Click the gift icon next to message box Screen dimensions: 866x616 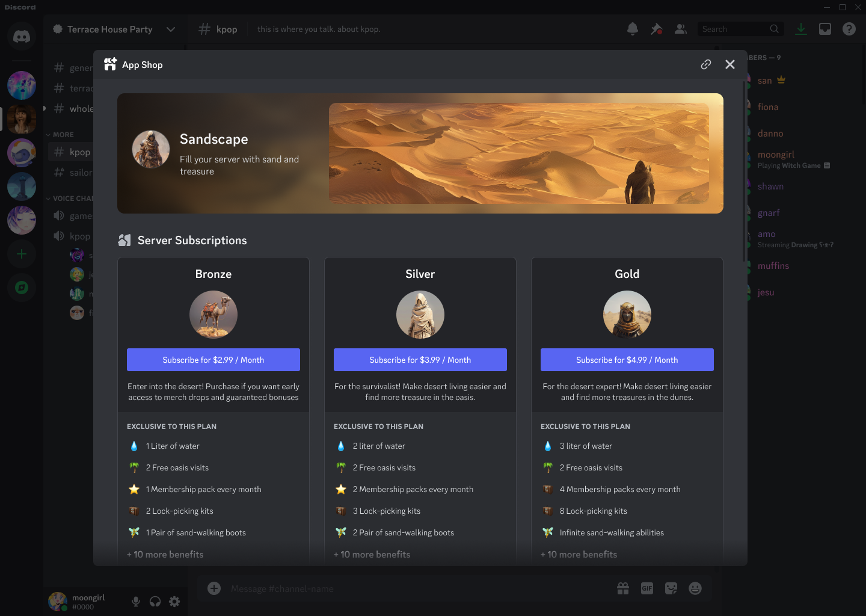click(623, 588)
